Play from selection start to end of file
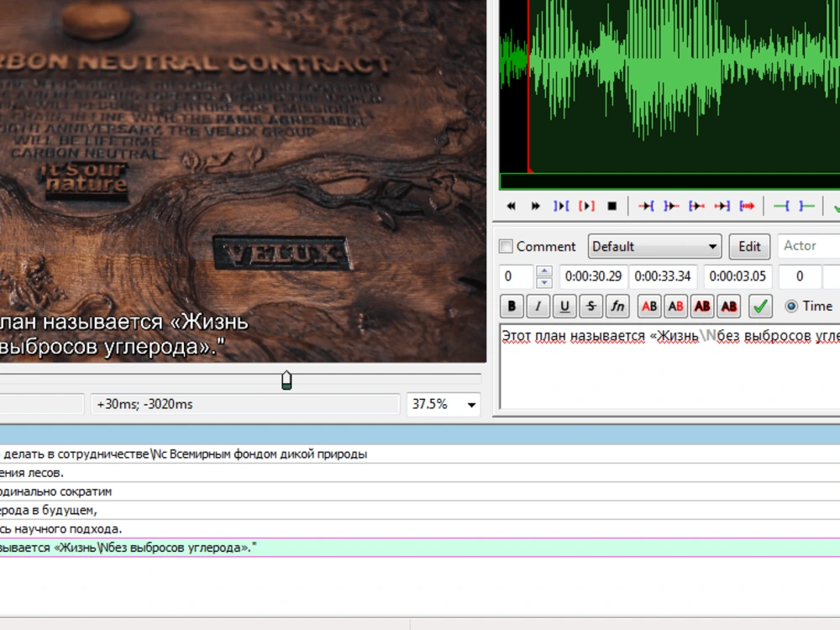Viewport: 840px width, 630px height. 747,207
